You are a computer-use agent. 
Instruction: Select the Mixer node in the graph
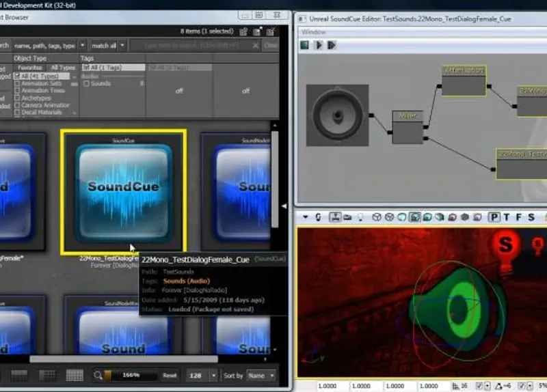point(408,127)
